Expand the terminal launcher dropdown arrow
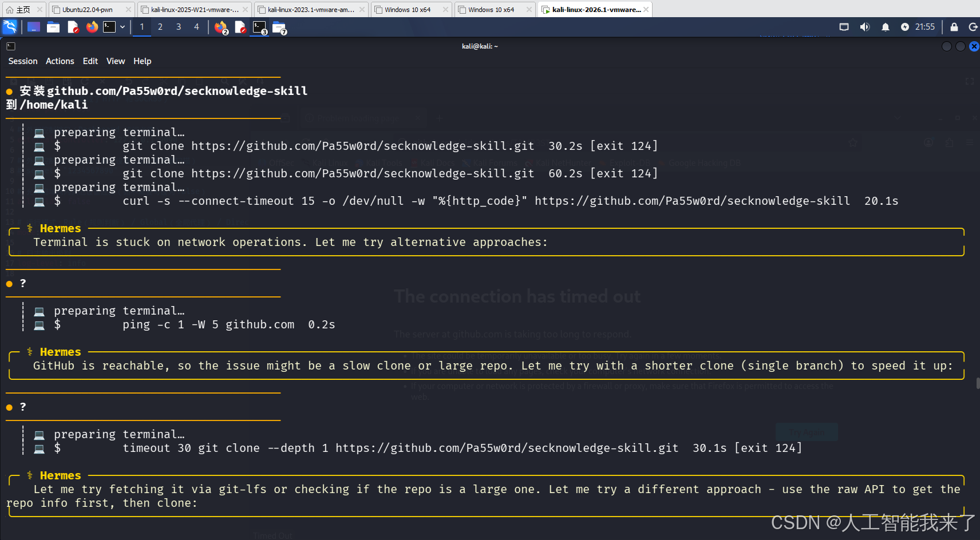The image size is (980, 540). (122, 27)
